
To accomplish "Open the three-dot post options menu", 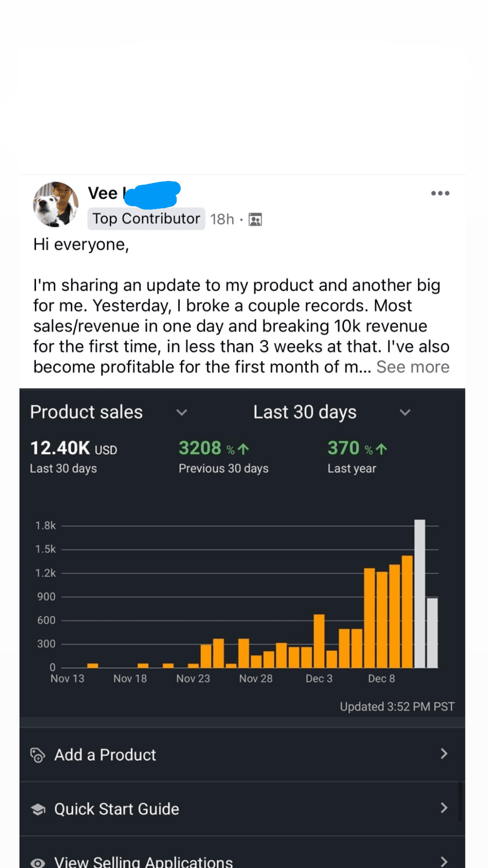I will tap(440, 193).
